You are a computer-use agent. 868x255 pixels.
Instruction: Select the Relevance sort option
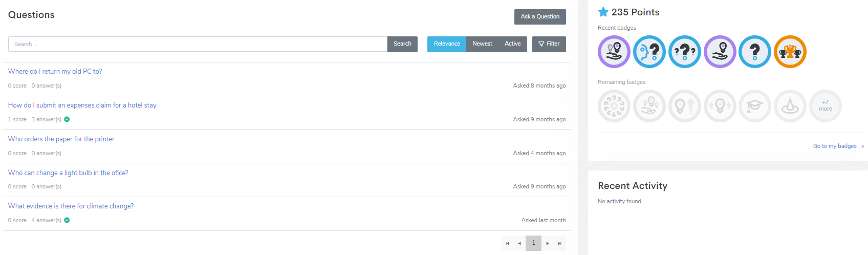click(447, 44)
